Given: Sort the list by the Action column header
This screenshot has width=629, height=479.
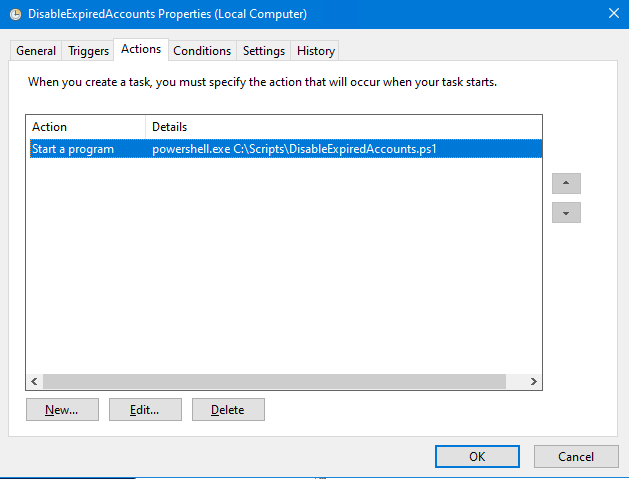Looking at the screenshot, I should click(x=86, y=127).
